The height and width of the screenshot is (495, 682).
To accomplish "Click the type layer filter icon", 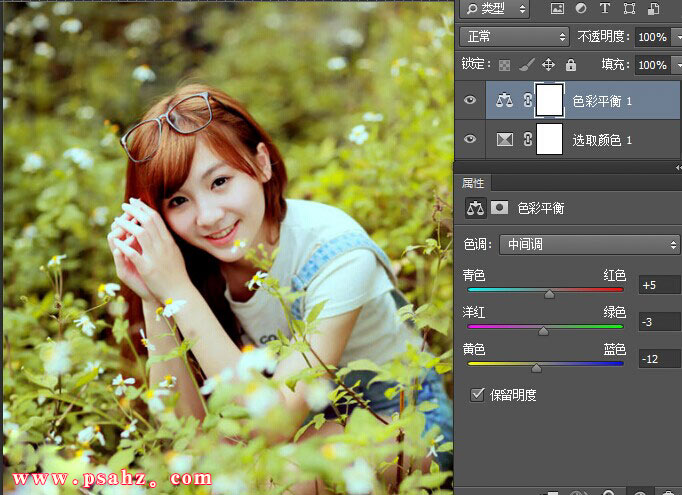I will (x=605, y=9).
